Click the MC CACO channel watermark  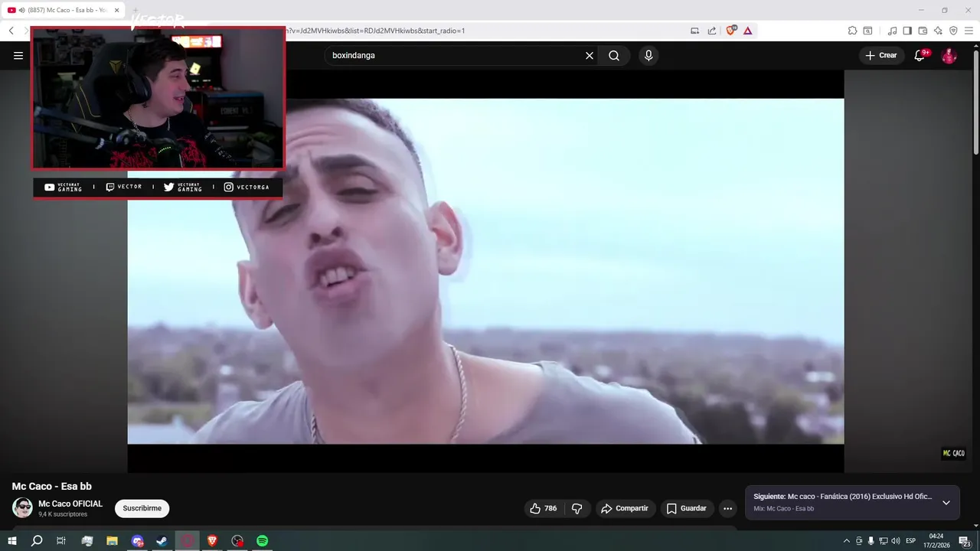coord(953,454)
